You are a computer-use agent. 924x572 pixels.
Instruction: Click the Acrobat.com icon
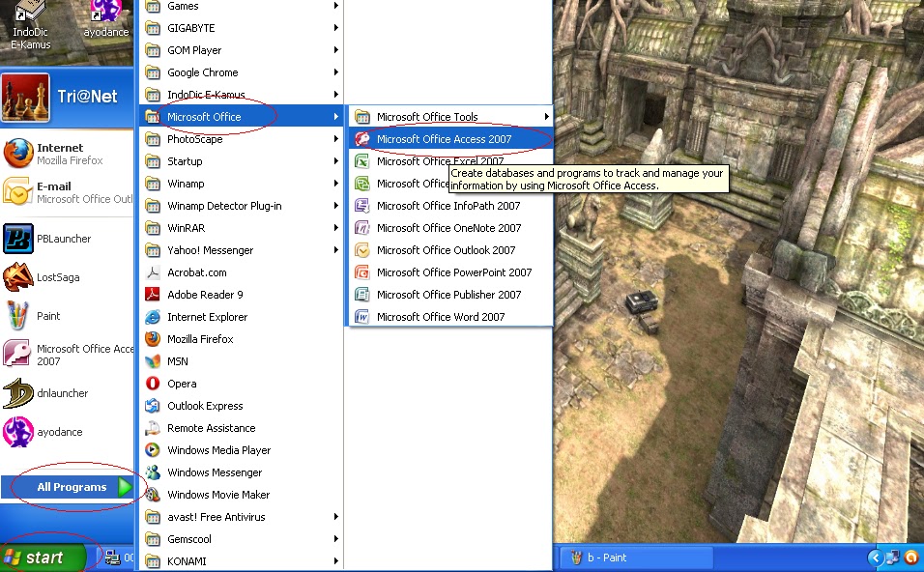tap(153, 272)
